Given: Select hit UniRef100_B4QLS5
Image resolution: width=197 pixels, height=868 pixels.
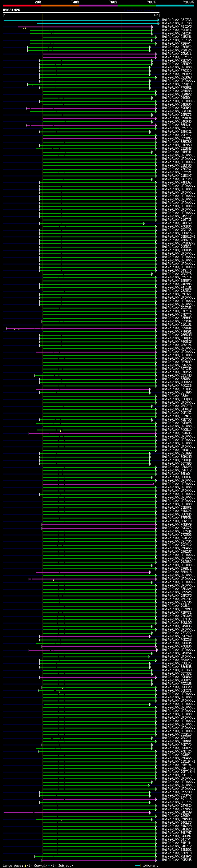Looking at the screenshot, I should point(176,822).
